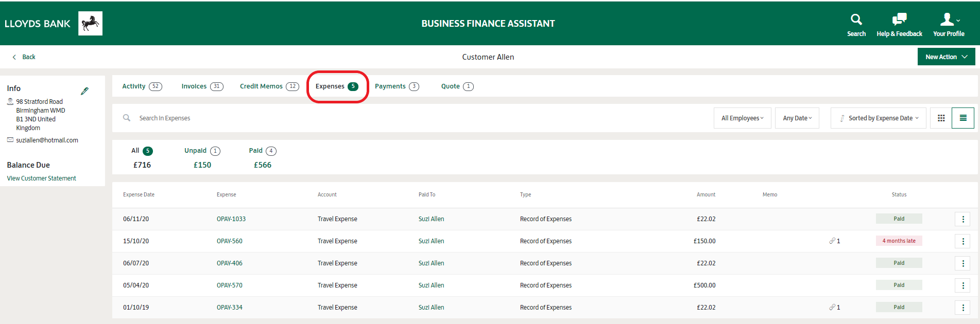Go Back with the arrow link
Screen dimensions: 980x324
[24, 57]
